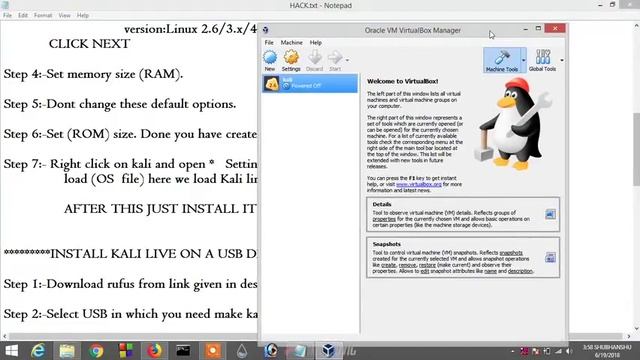Click the 'CLICK NEXT' text in Notepad
This screenshot has height=360, width=640.
89,44
